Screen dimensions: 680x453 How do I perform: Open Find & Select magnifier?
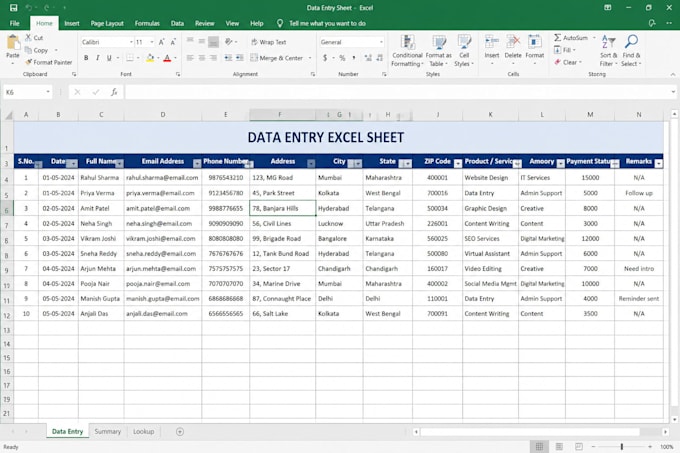pyautogui.click(x=631, y=51)
